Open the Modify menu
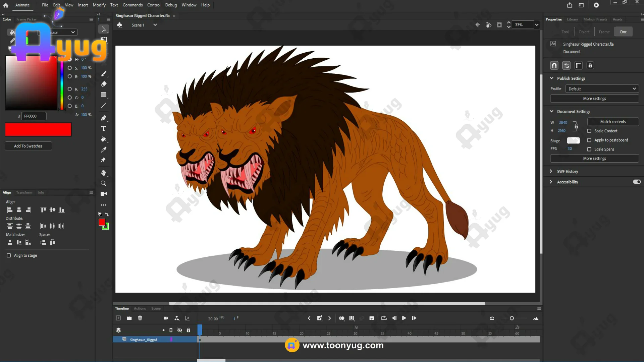Image resolution: width=644 pixels, height=362 pixels. click(99, 5)
